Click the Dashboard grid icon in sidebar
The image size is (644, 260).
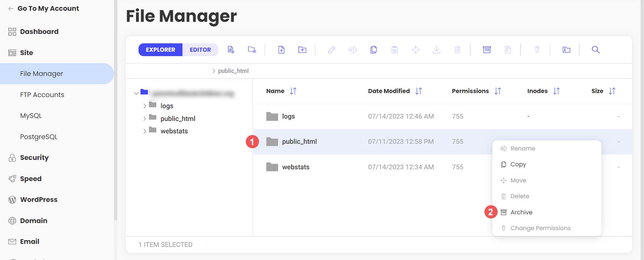(12, 32)
